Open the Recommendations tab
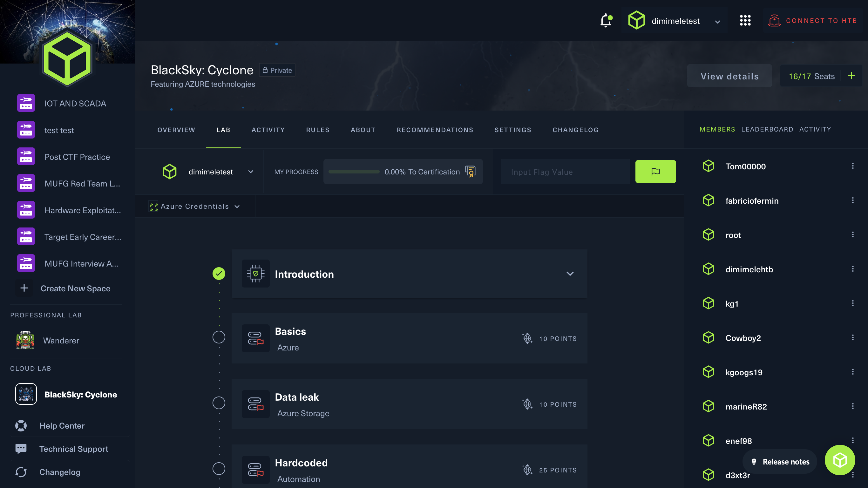This screenshot has width=868, height=488. click(435, 130)
